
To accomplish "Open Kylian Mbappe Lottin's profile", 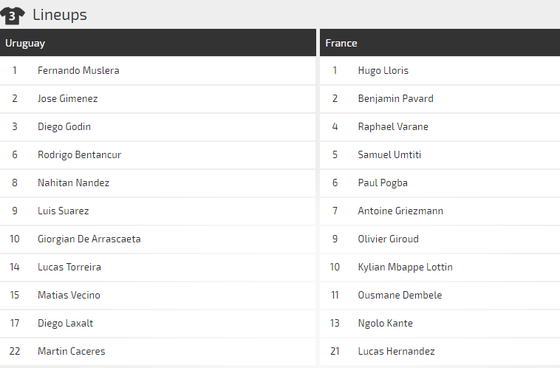I will point(405,267).
